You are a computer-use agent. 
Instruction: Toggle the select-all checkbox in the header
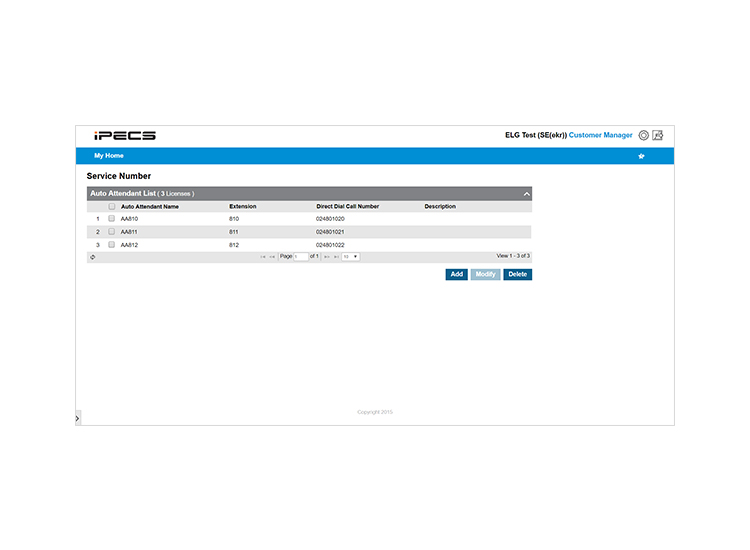[111, 207]
